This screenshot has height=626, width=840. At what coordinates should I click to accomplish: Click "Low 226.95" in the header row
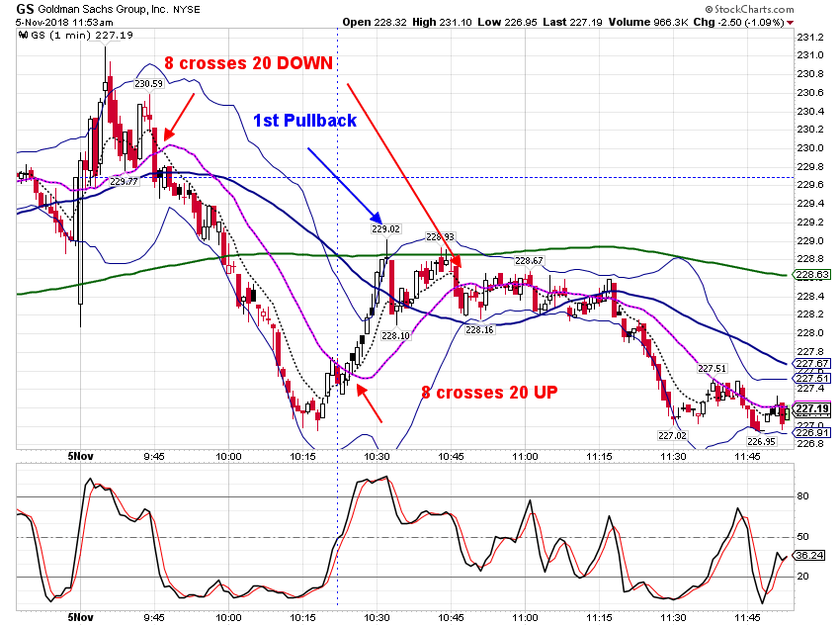tap(507, 23)
